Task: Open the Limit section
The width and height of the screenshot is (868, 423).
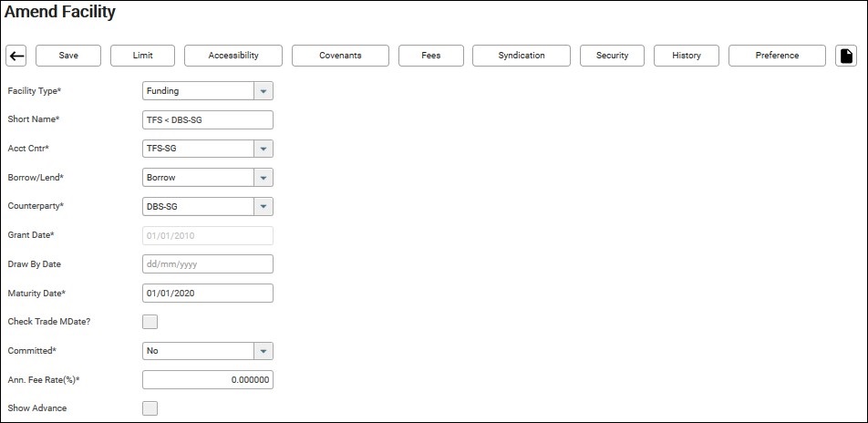Action: (x=142, y=56)
